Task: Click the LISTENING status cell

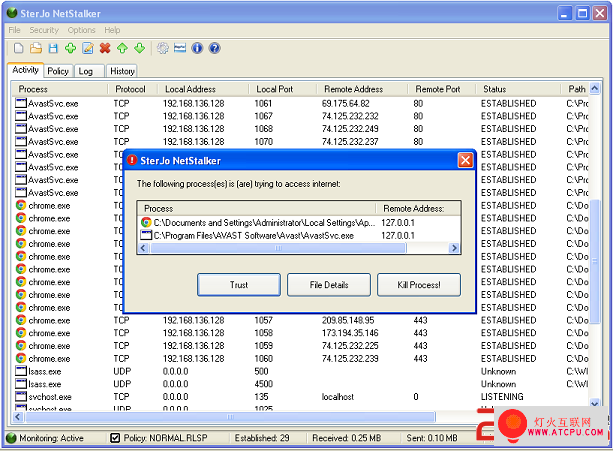Action: [502, 397]
